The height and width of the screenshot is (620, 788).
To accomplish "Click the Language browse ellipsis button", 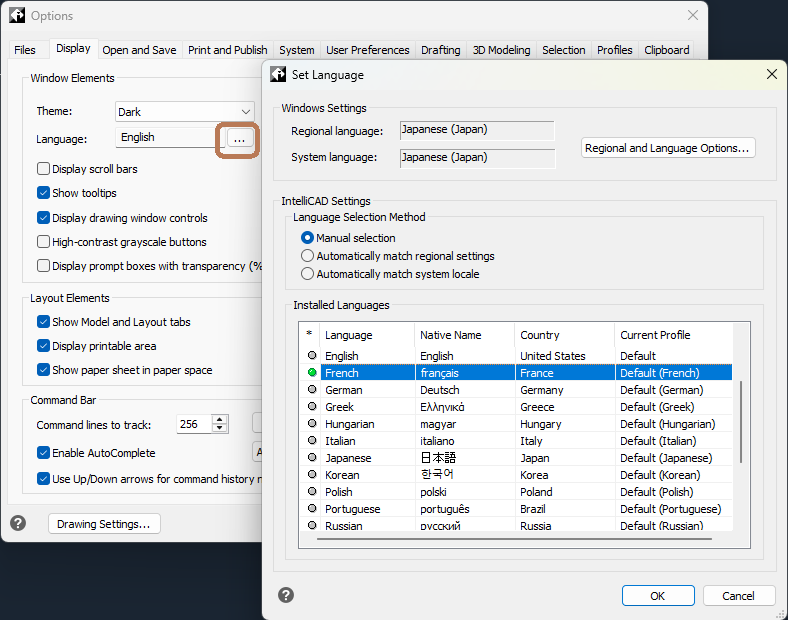I will [x=239, y=138].
